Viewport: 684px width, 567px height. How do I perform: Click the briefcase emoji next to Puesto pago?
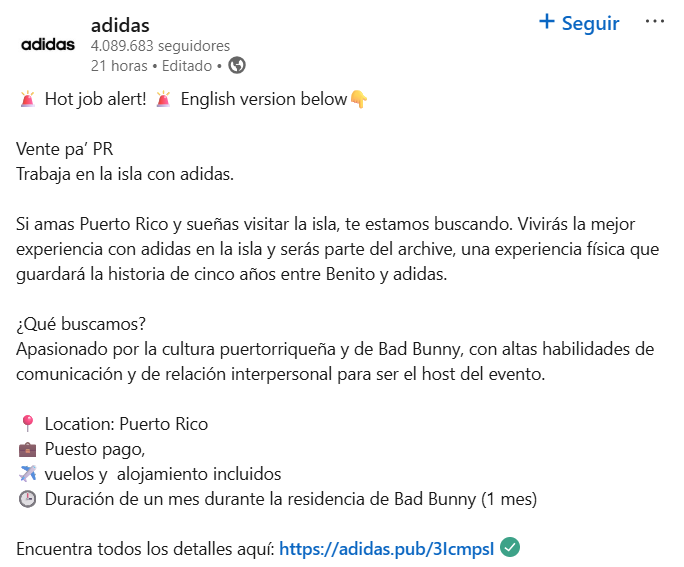(x=27, y=449)
